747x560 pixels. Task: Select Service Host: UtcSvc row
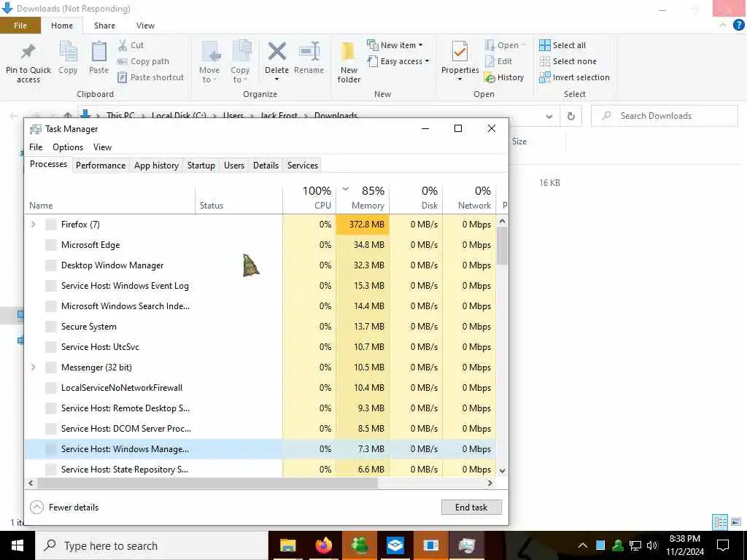click(260, 346)
